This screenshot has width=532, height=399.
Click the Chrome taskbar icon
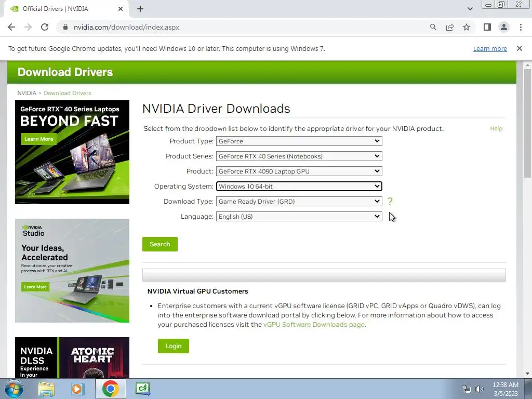click(x=110, y=389)
